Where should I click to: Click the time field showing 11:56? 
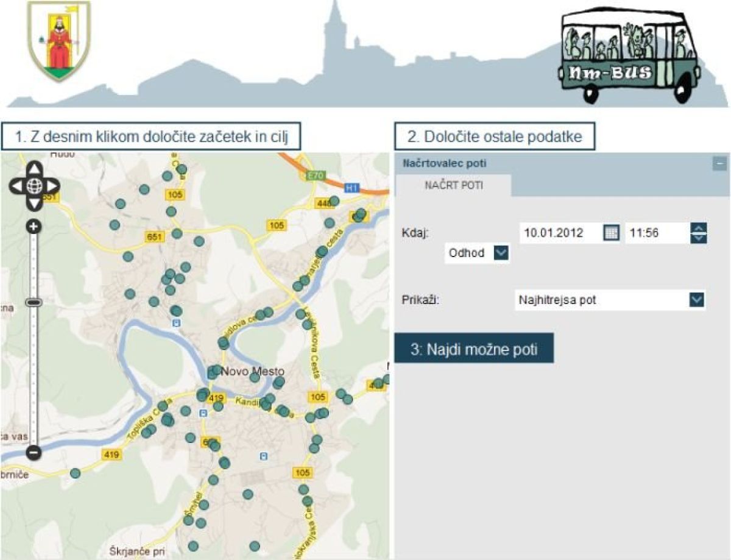pyautogui.click(x=657, y=233)
